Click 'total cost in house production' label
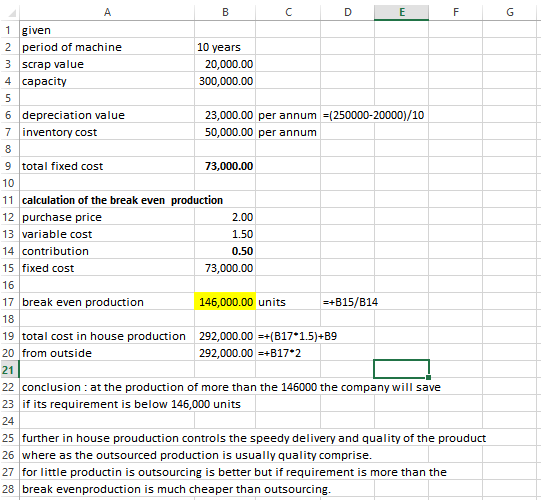This screenshot has width=542, height=501. tap(107, 336)
